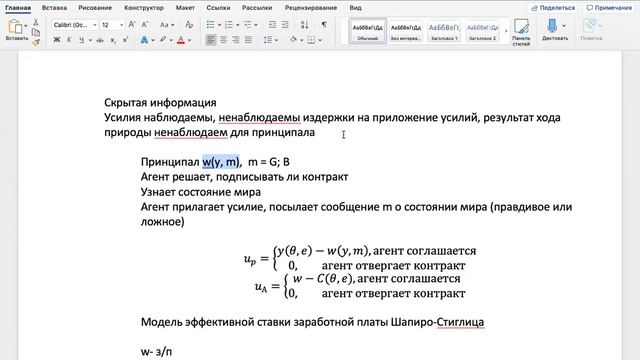Image resolution: width=640 pixels, height=360 pixels.
Task: Click the highlighted text w(y, m)
Action: tap(221, 162)
